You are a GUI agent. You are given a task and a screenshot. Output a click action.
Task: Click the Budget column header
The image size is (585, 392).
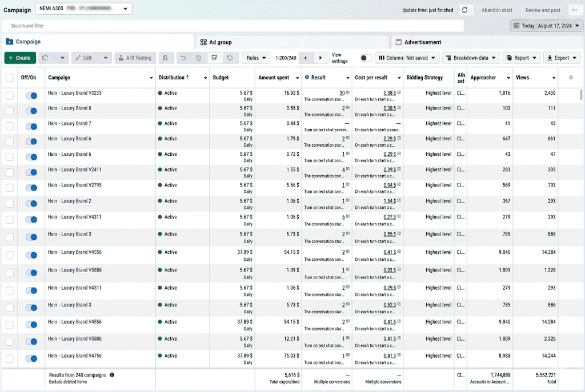(x=221, y=78)
